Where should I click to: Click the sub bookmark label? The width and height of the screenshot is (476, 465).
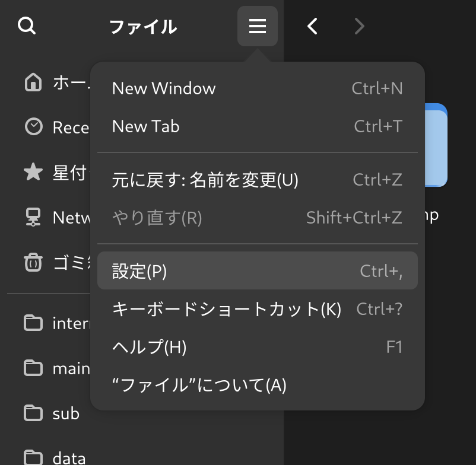tap(66, 414)
